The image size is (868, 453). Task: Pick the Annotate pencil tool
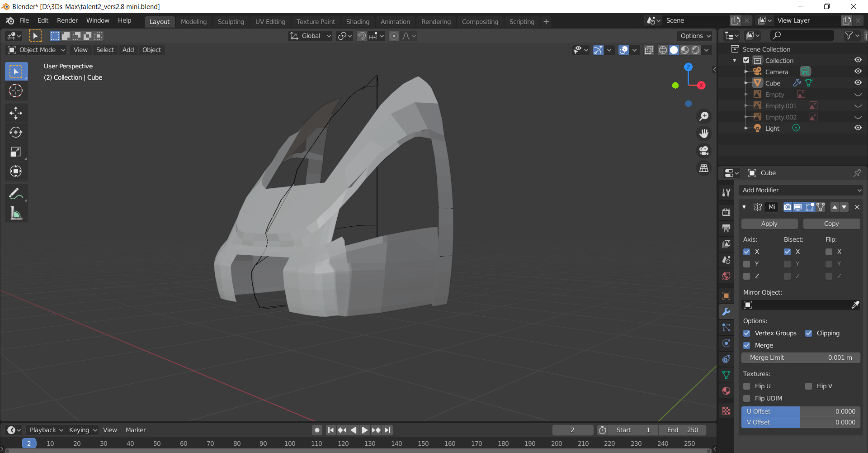[16, 194]
